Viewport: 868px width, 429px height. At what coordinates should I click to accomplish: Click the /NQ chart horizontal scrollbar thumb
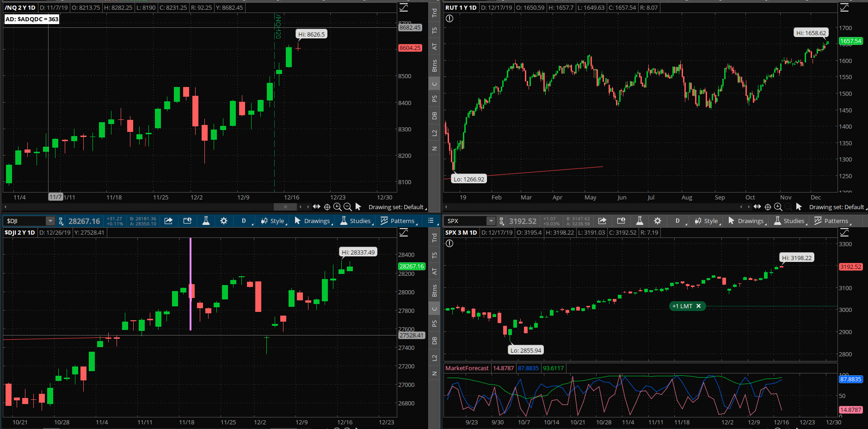click(285, 206)
